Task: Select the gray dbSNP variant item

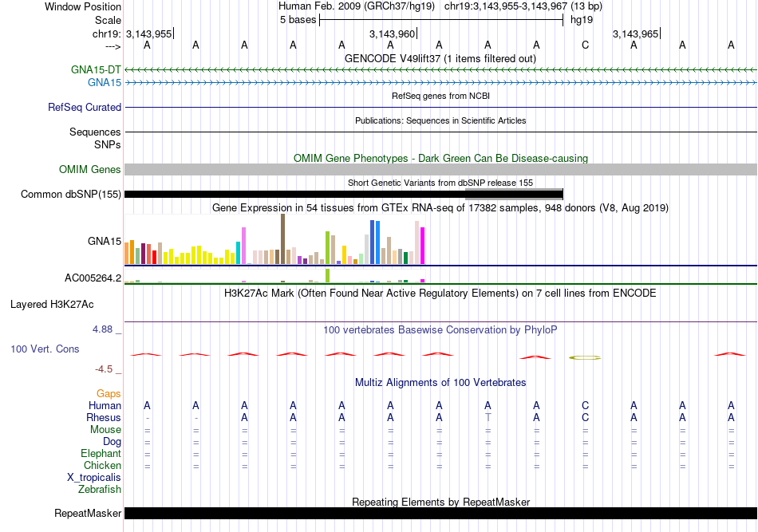Action: [x=514, y=195]
